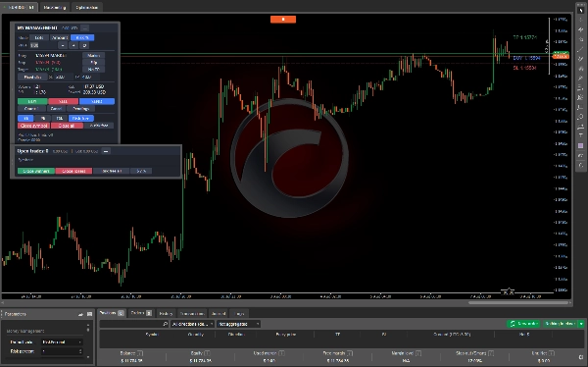Switch to the Positions tab
The width and height of the screenshot is (588, 367).
(112, 313)
